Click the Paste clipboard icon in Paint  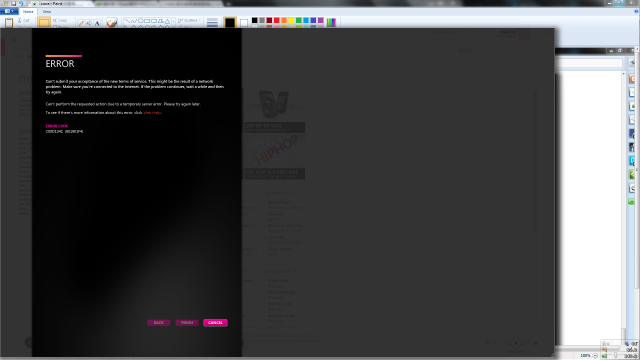pyautogui.click(x=9, y=23)
